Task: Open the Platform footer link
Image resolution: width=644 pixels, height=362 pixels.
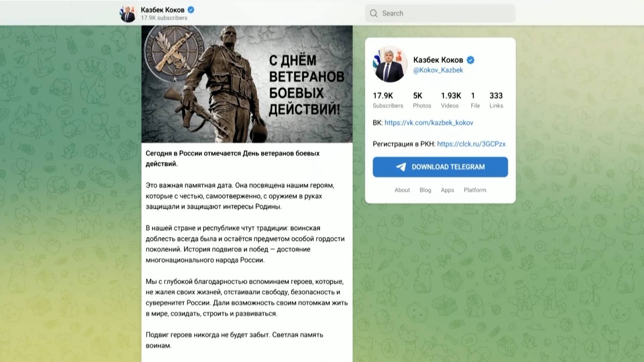Action: pyautogui.click(x=475, y=190)
